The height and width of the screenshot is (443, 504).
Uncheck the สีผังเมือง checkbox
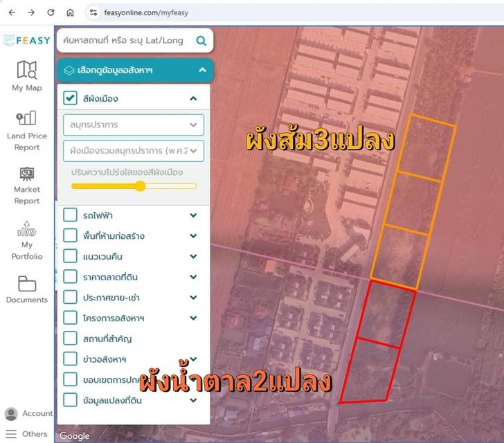tap(70, 98)
